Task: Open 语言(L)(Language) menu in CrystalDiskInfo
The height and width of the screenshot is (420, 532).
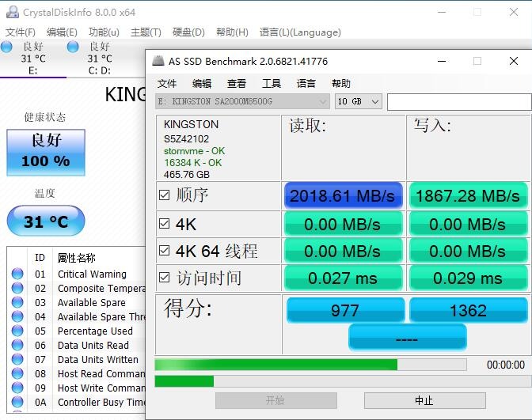Action: click(300, 32)
